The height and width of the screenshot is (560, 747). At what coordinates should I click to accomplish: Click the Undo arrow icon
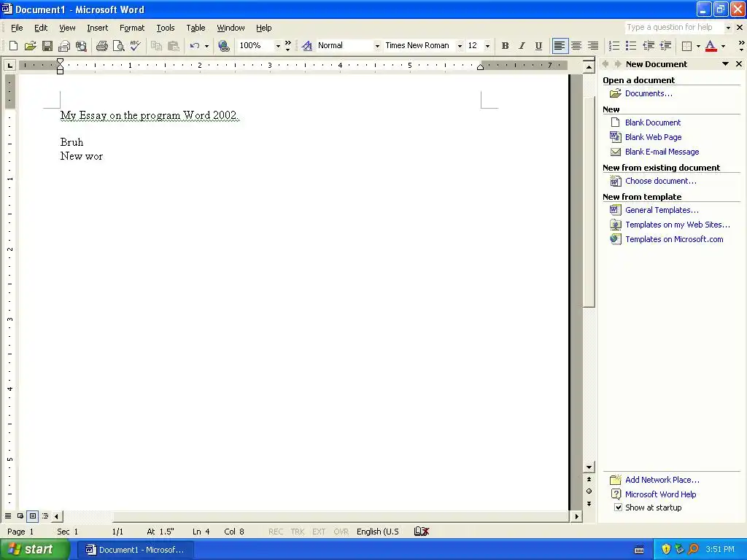(194, 46)
